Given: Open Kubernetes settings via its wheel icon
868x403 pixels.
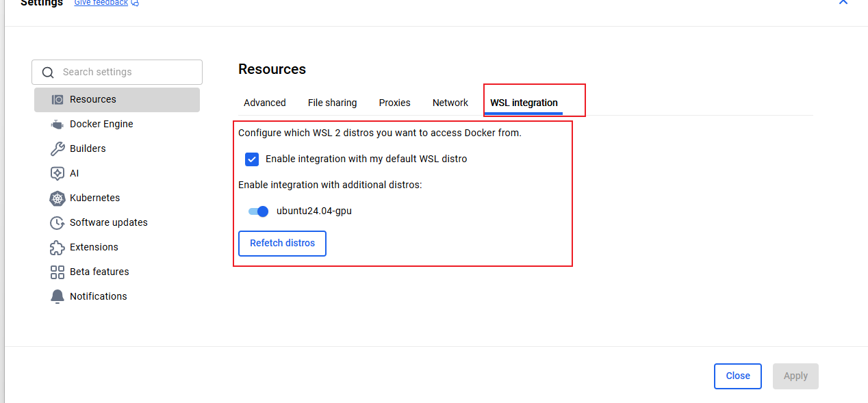Looking at the screenshot, I should tap(58, 198).
